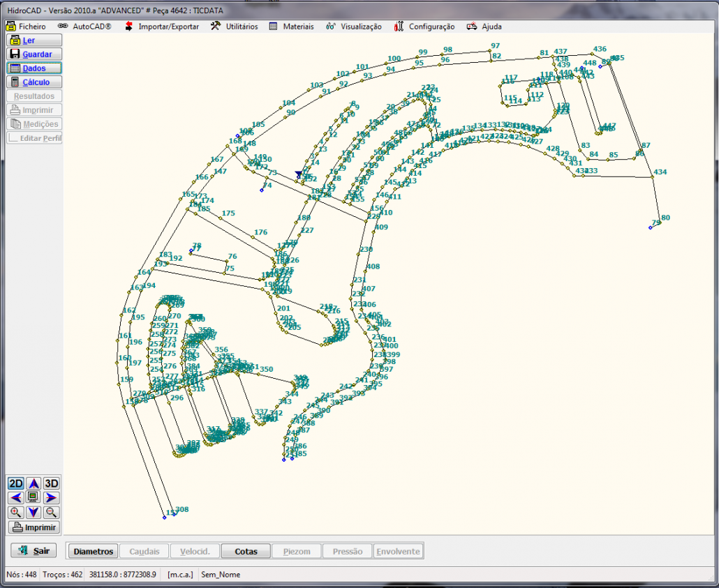Toggle the Cotas display
719x588 pixels.
(x=246, y=552)
